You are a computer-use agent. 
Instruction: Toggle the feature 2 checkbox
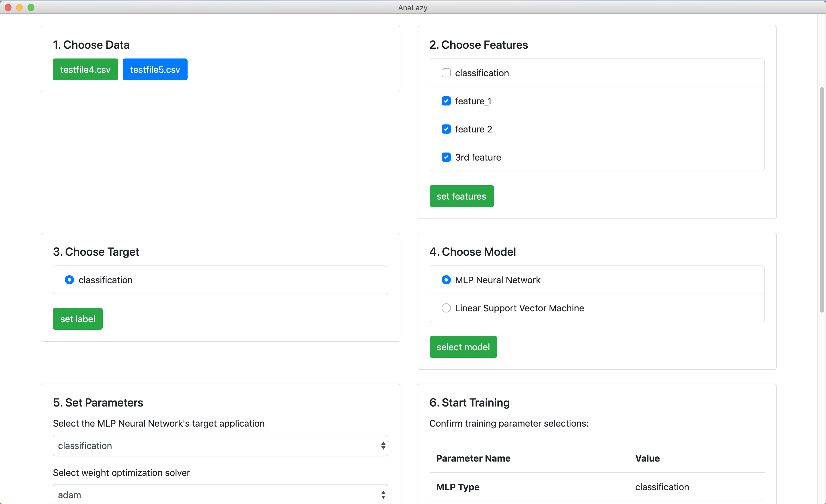pyautogui.click(x=446, y=129)
